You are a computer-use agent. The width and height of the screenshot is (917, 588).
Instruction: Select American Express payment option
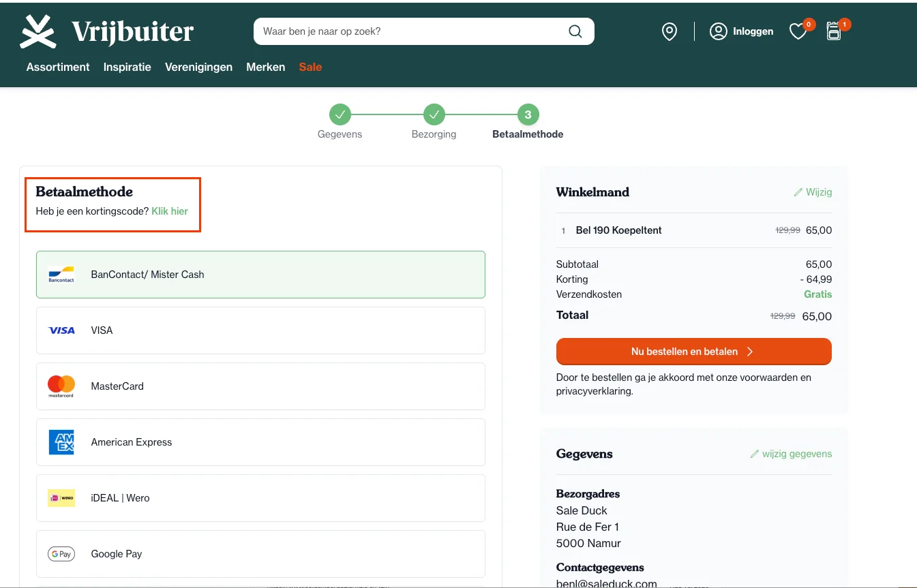click(x=260, y=442)
